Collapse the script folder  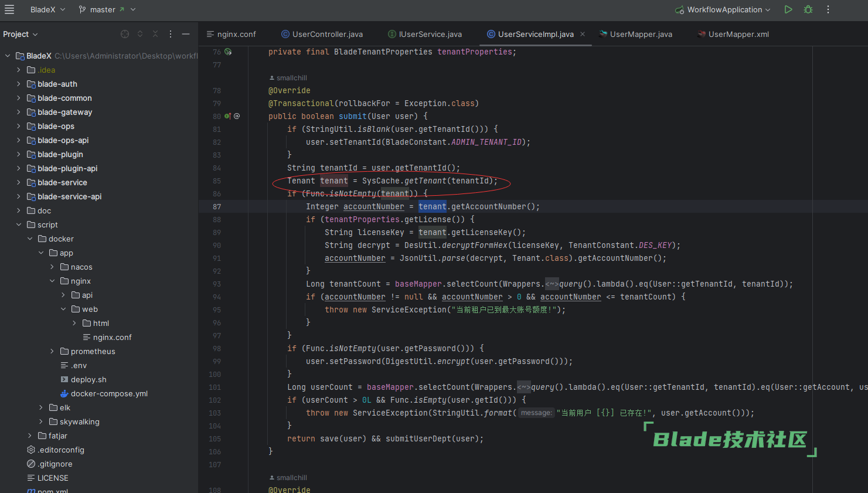[x=19, y=225]
